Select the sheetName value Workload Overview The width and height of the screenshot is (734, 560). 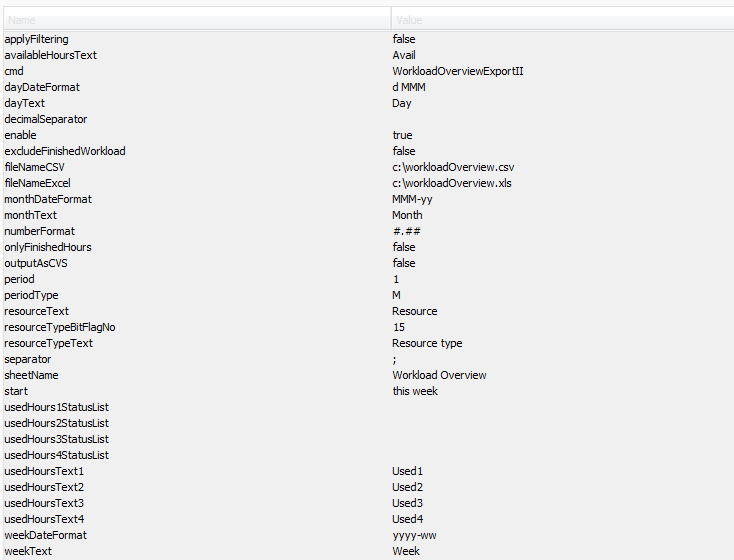tap(439, 375)
